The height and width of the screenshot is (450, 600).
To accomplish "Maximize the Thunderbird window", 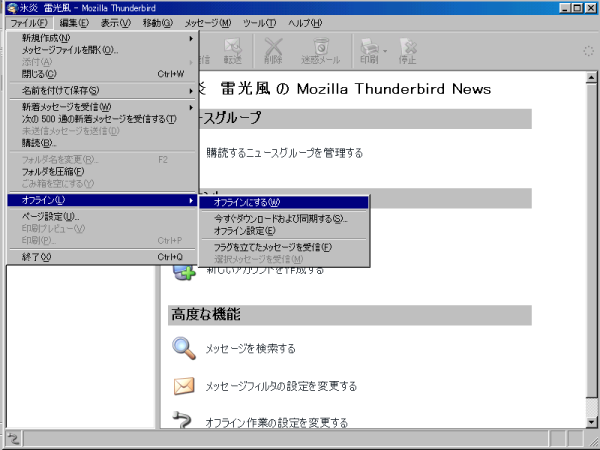I will pyautogui.click(x=577, y=8).
